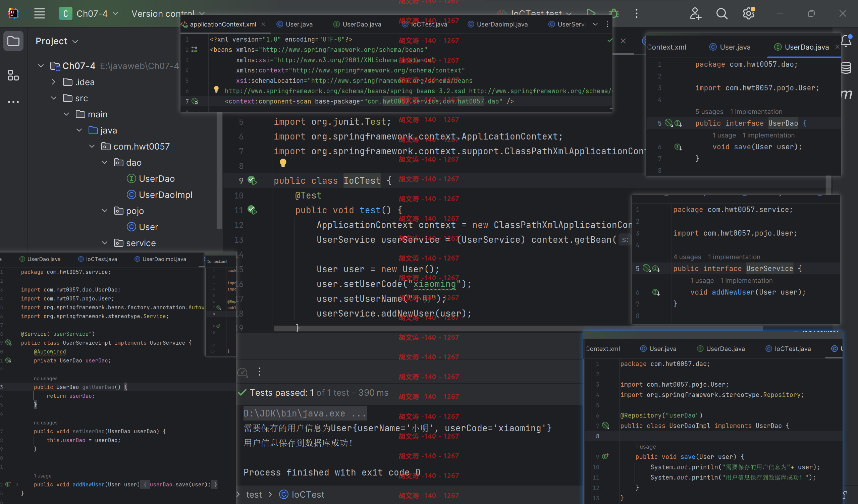Viewport: 858px width, 504px height.
Task: Click '1 implementation' hint above UserService interface
Action: point(734,257)
